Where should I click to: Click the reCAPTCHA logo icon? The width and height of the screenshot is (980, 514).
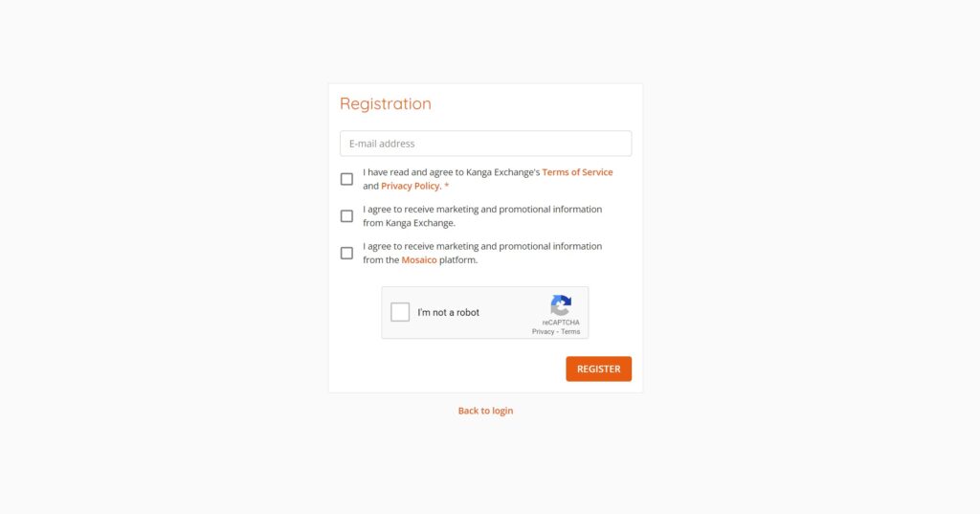coord(561,305)
